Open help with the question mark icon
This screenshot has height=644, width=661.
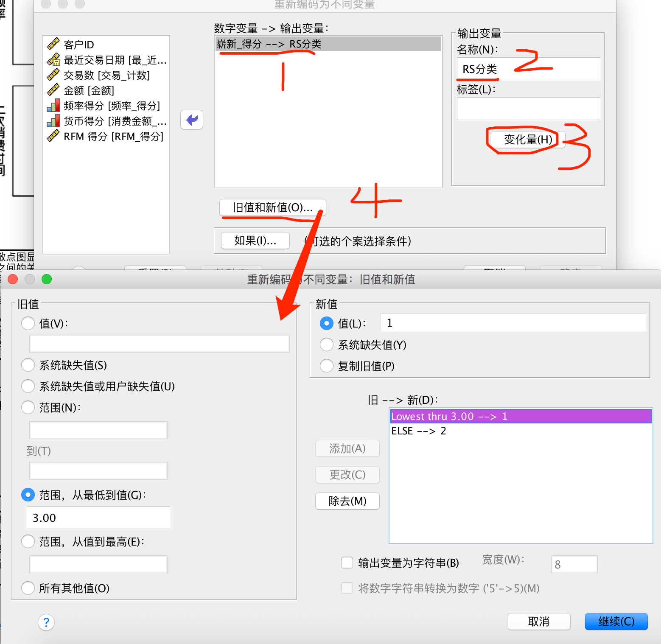pos(46,622)
